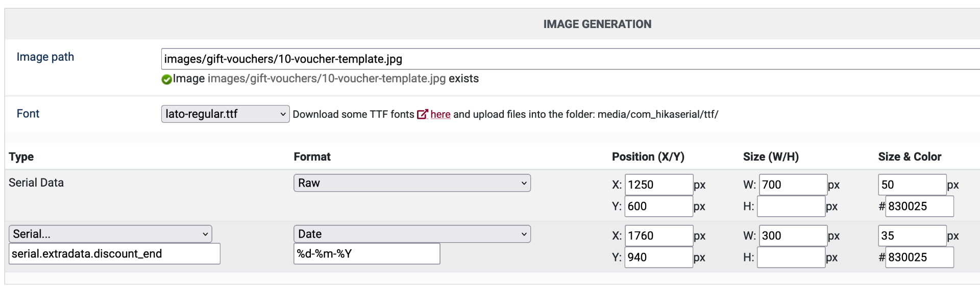Click the Serial Data color field 830025

click(919, 206)
